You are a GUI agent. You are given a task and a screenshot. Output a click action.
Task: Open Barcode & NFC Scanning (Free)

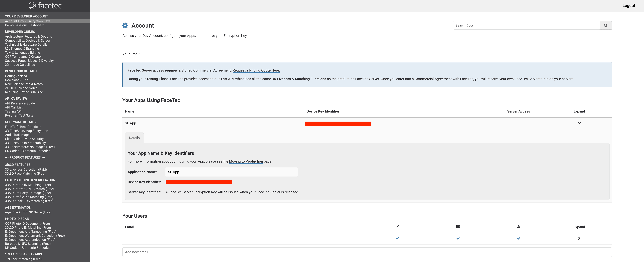(x=28, y=244)
